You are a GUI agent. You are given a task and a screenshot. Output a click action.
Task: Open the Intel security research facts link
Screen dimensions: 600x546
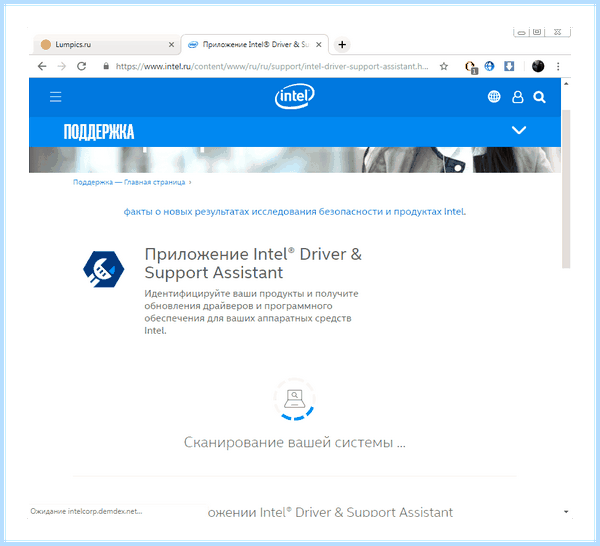pyautogui.click(x=295, y=212)
